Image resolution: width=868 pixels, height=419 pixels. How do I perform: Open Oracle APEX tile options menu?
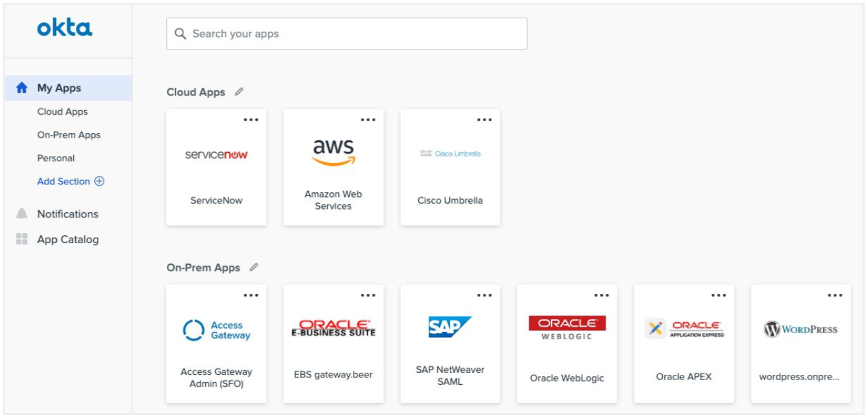coord(718,296)
